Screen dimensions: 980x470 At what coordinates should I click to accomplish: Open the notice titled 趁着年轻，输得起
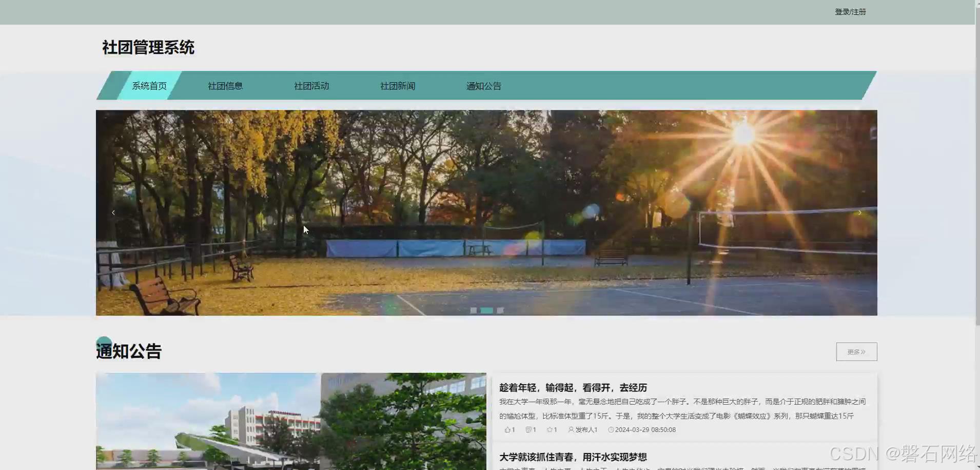pos(573,387)
